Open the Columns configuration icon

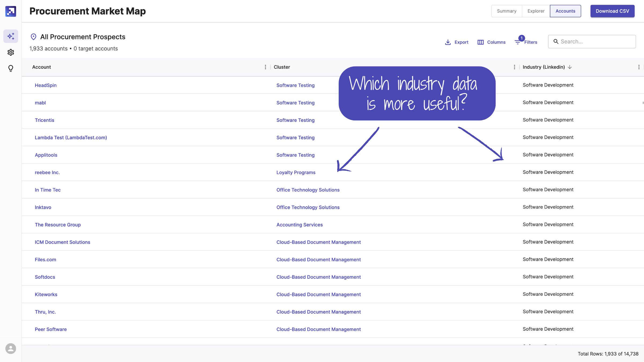click(x=481, y=42)
